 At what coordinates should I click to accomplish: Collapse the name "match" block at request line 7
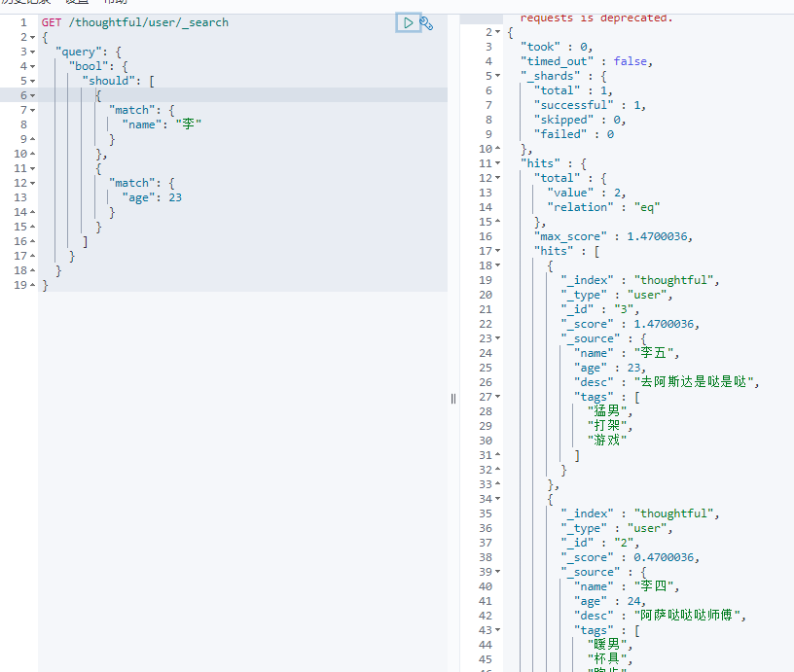(x=33, y=110)
